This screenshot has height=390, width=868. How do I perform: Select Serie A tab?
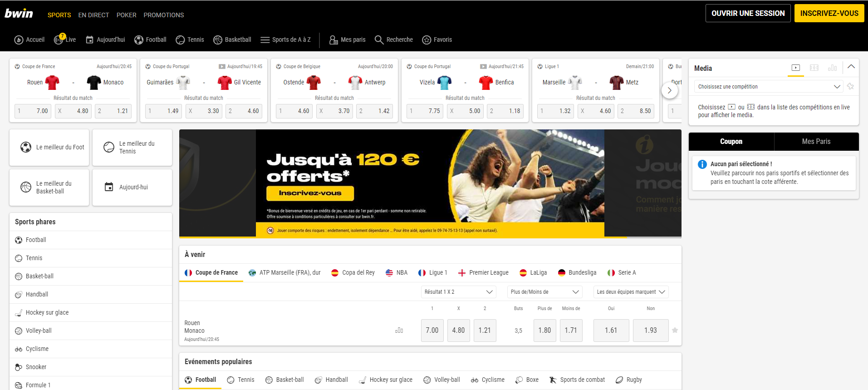[x=622, y=272]
